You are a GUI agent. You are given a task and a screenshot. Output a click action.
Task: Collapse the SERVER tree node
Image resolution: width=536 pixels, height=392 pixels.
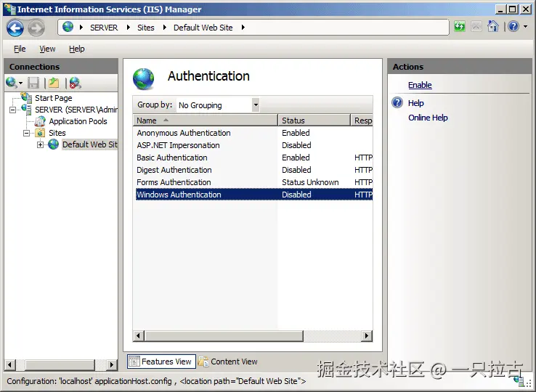click(x=12, y=110)
